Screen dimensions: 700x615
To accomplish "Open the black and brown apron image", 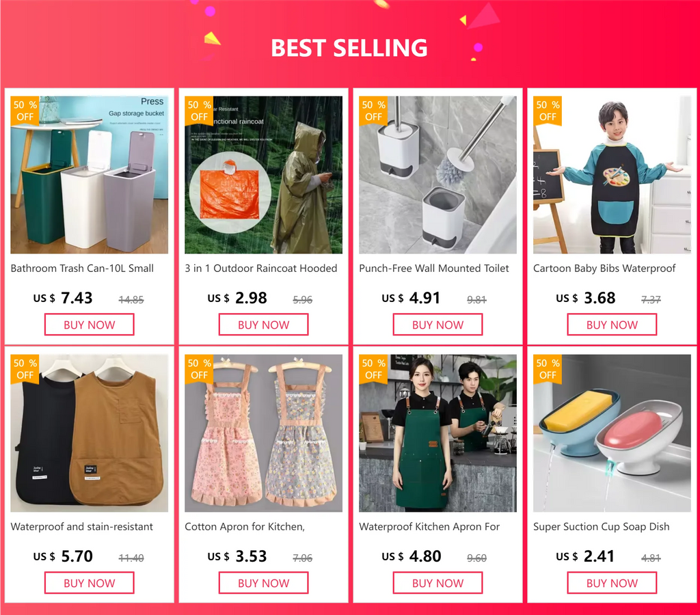I will pyautogui.click(x=90, y=433).
